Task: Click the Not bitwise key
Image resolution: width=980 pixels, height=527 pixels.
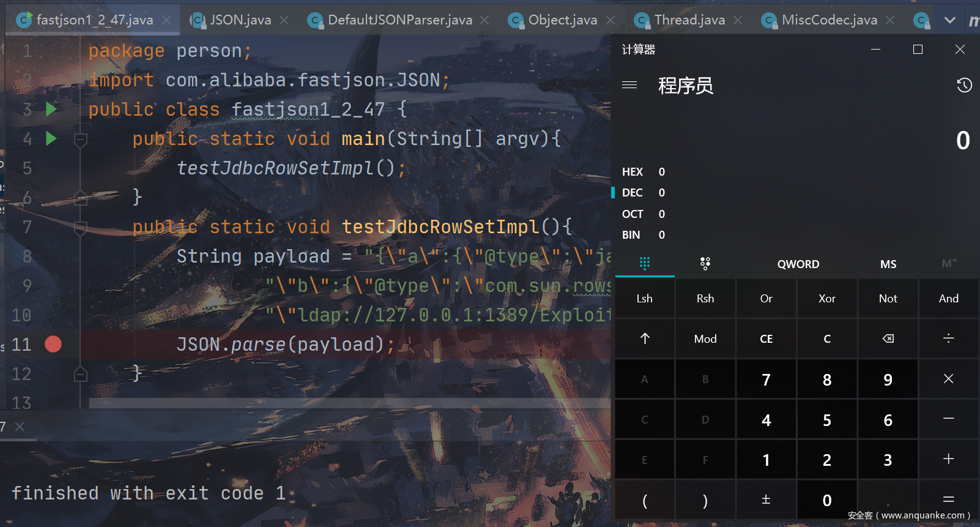Action: pos(888,299)
